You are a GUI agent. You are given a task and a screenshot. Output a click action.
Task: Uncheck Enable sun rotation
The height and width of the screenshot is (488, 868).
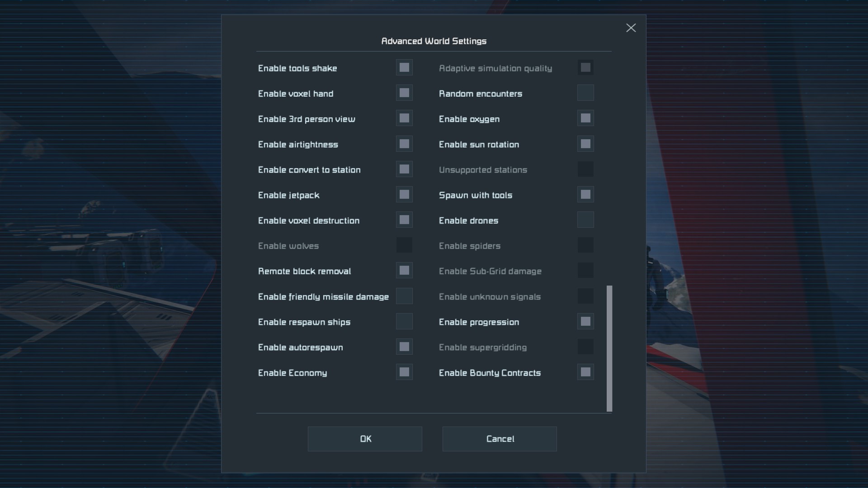[x=585, y=144]
